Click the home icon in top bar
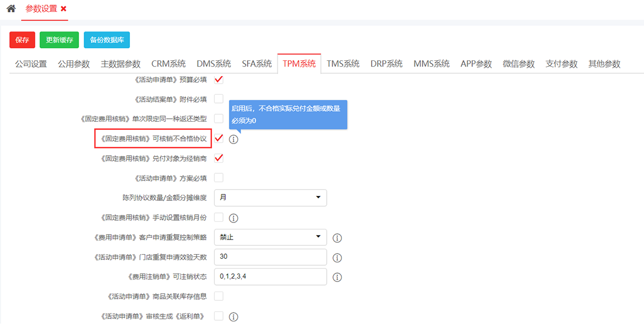This screenshot has width=644, height=329. click(11, 9)
